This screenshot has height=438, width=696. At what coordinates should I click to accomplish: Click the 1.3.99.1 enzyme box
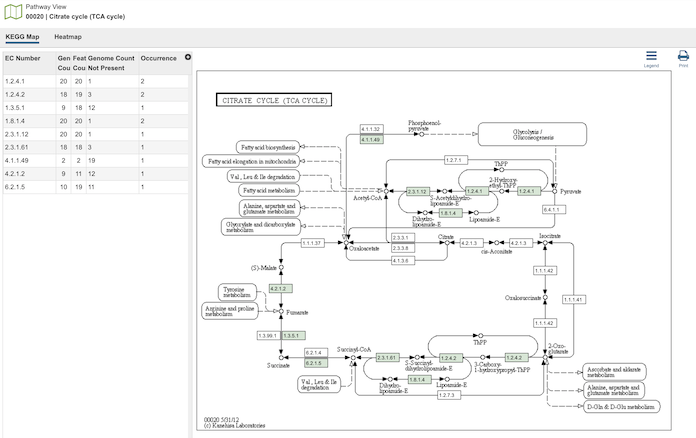tap(269, 335)
